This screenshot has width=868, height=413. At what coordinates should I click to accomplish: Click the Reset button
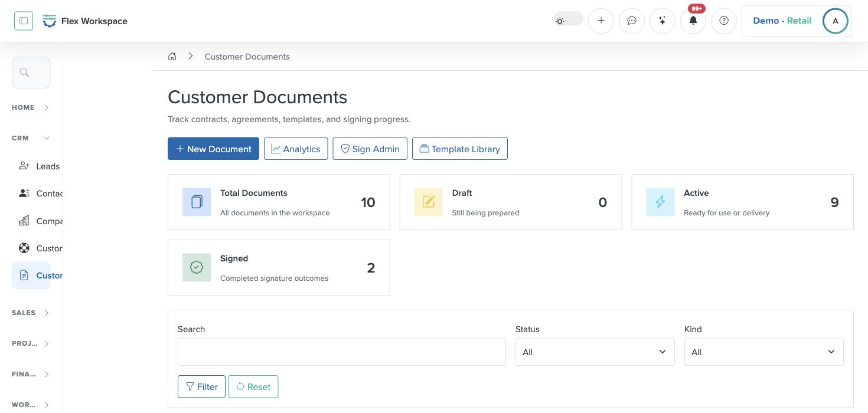pyautogui.click(x=253, y=386)
